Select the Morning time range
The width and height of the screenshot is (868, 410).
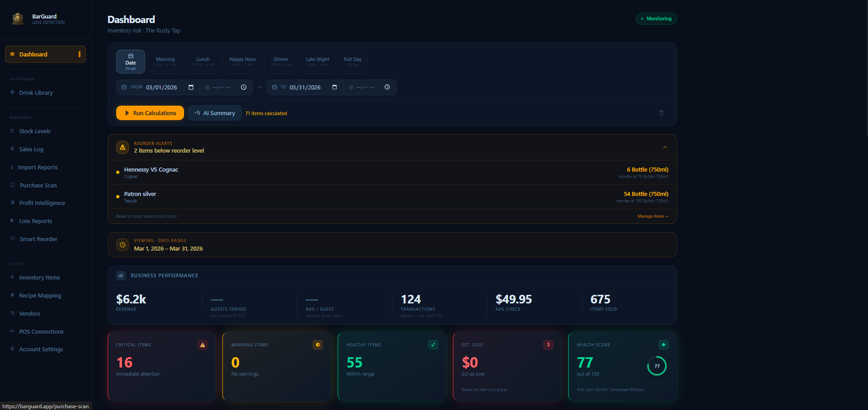click(165, 61)
